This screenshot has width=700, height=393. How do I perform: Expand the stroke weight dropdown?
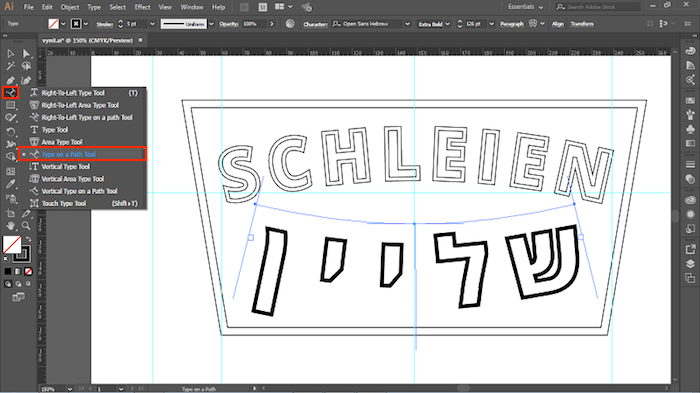152,24
